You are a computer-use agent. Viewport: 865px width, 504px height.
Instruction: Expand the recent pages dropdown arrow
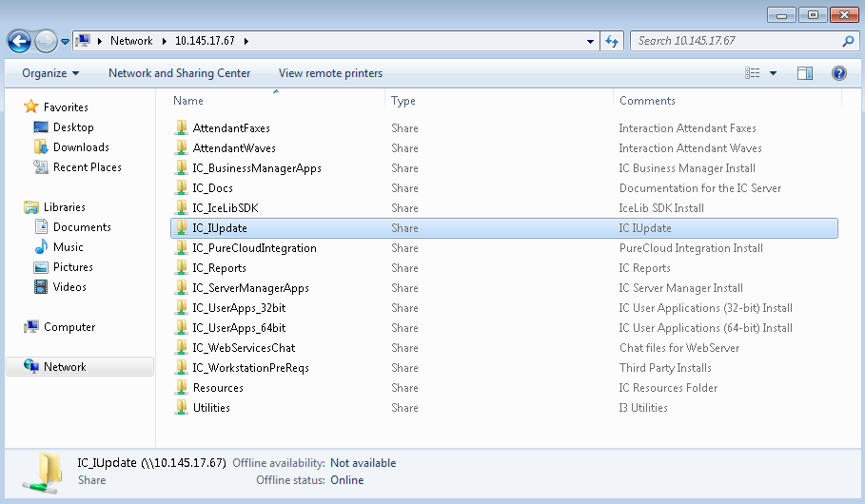point(65,42)
